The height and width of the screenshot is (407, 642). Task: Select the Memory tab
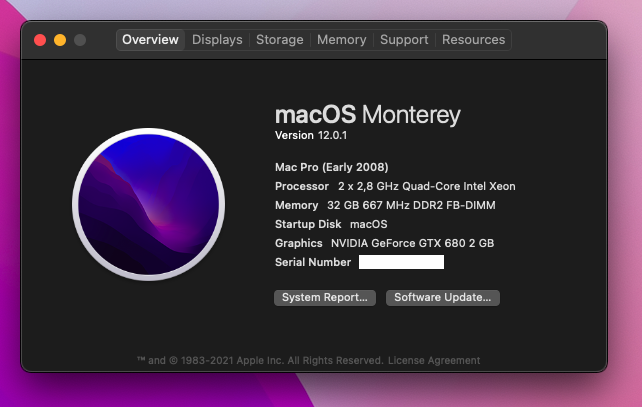(341, 40)
